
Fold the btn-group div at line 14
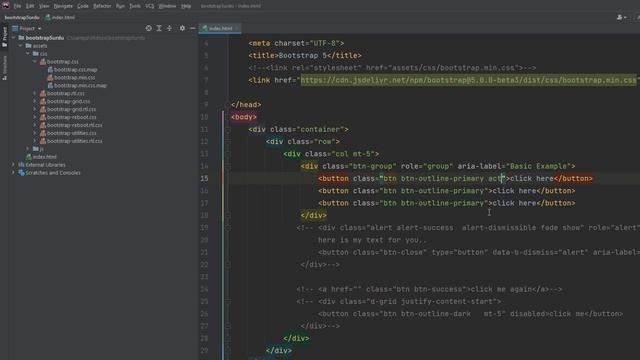(x=228, y=166)
